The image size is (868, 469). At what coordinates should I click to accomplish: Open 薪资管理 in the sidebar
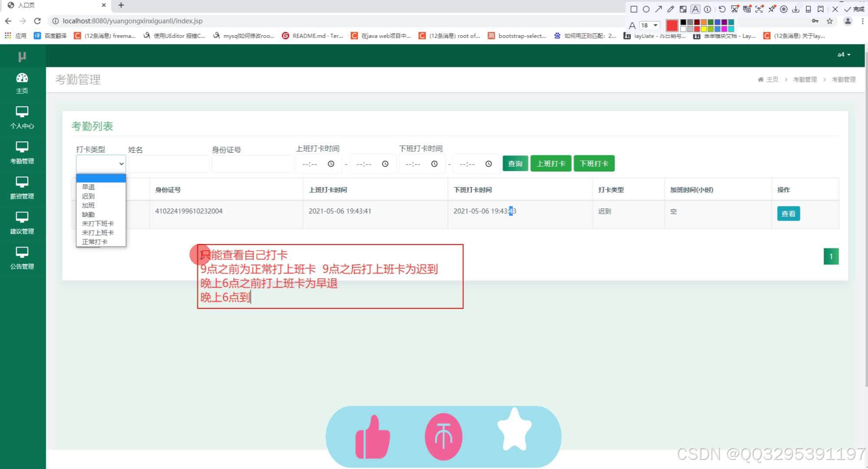point(22,188)
